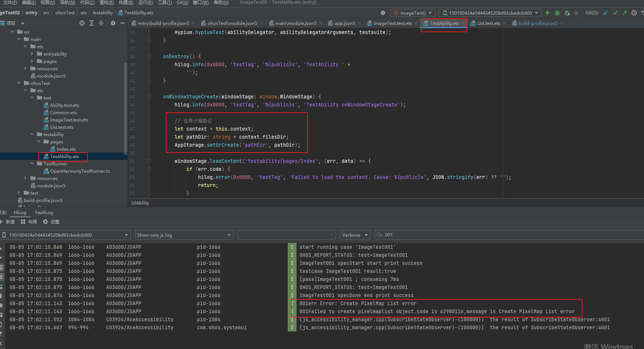Click the camera screenshot icon in the log sidebar
Screen dimensions: 644x349
pos(1,305)
